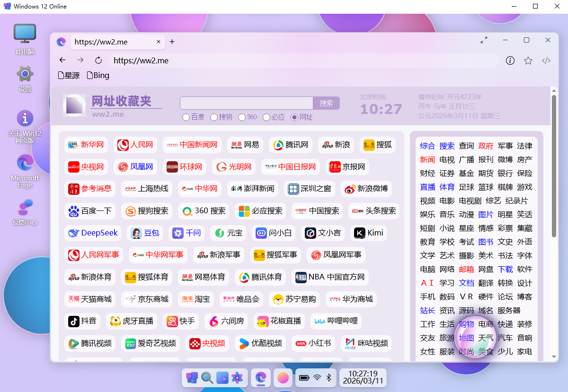Choose the 360 radio button
568x392 pixels.
(x=242, y=117)
